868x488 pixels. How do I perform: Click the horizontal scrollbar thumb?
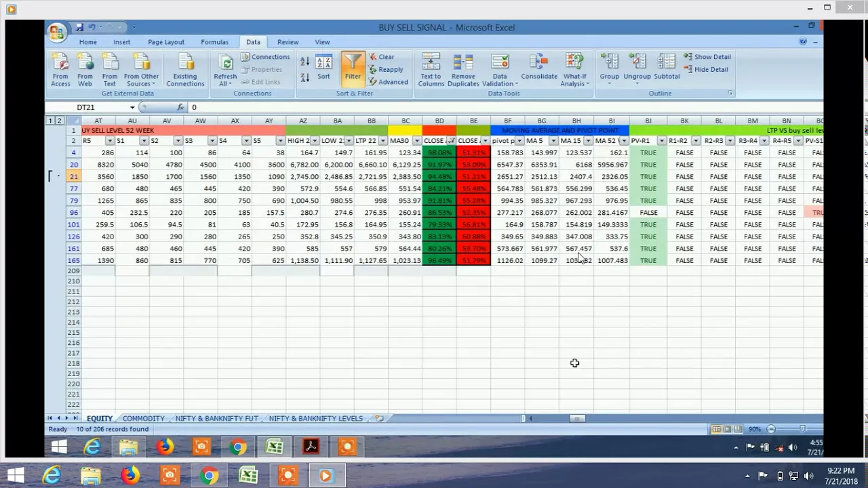coord(576,419)
